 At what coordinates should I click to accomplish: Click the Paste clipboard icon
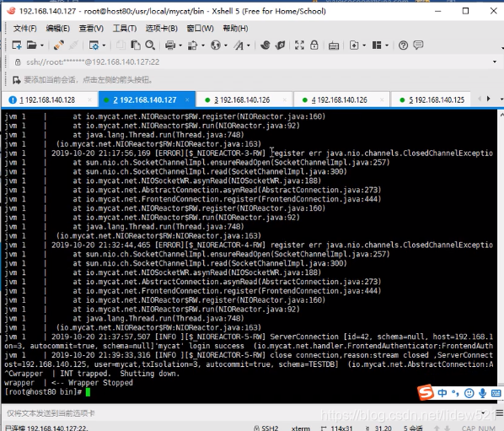[x=136, y=46]
